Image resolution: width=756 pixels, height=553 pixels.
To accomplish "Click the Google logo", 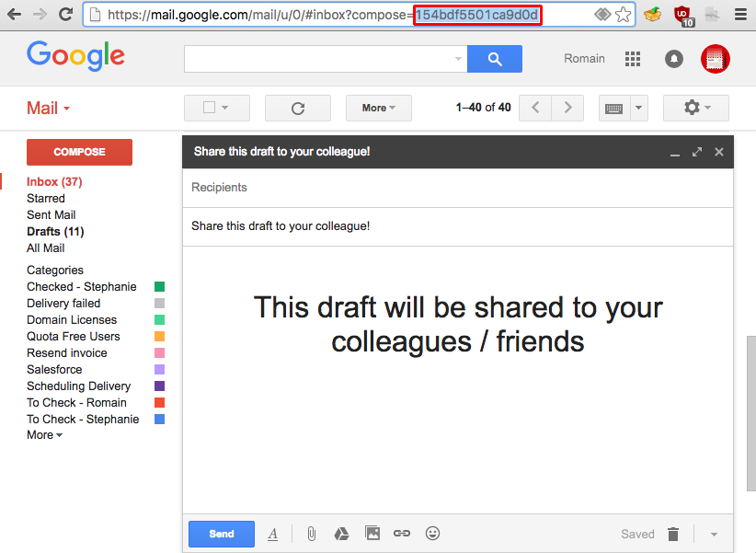I will (75, 56).
